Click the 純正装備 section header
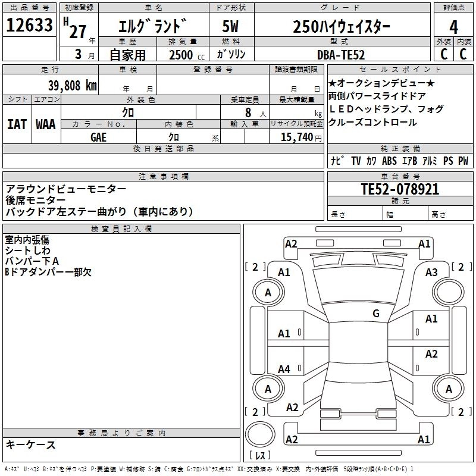The image size is (476, 476). pyautogui.click(x=400, y=148)
